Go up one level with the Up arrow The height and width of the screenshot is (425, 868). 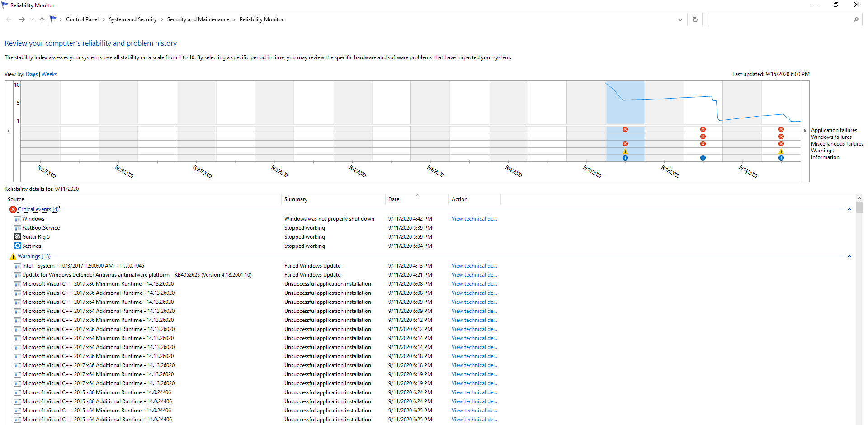coord(42,19)
